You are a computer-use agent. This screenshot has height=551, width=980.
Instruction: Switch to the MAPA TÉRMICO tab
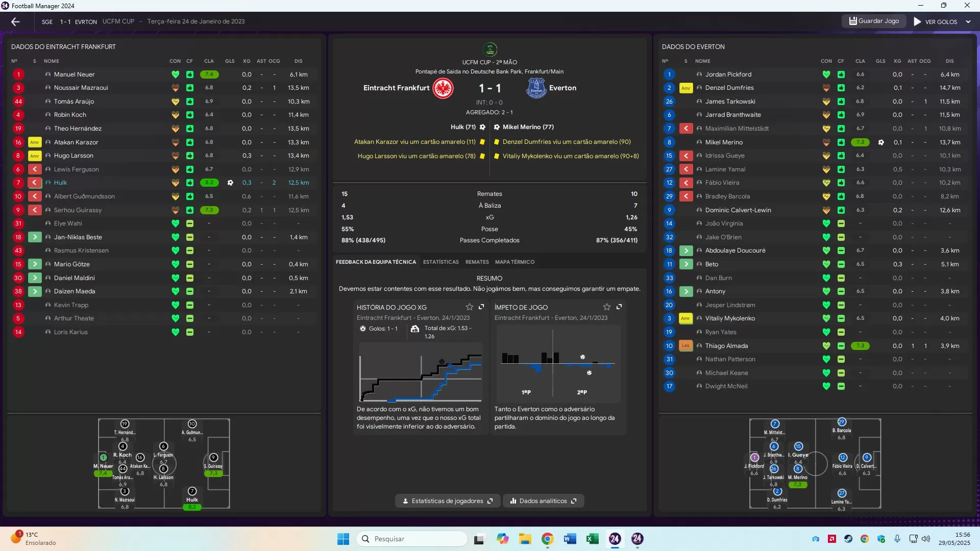(514, 262)
